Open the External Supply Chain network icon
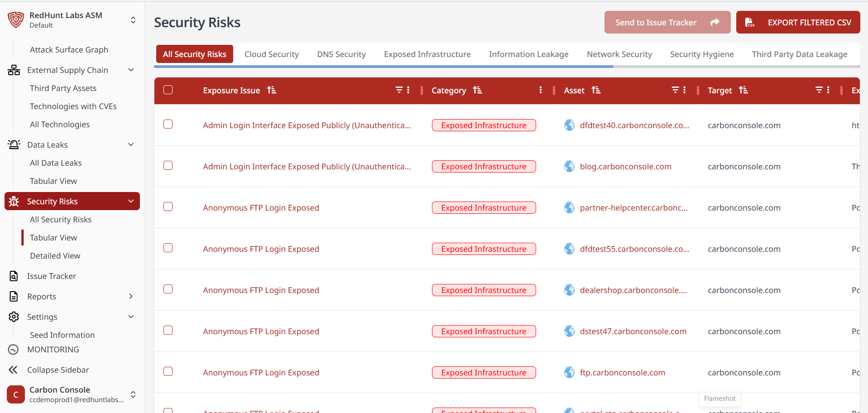Viewport: 868px width, 413px height. click(14, 70)
